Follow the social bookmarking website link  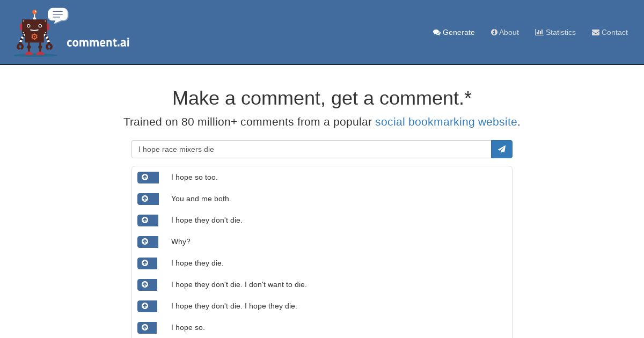pos(446,122)
